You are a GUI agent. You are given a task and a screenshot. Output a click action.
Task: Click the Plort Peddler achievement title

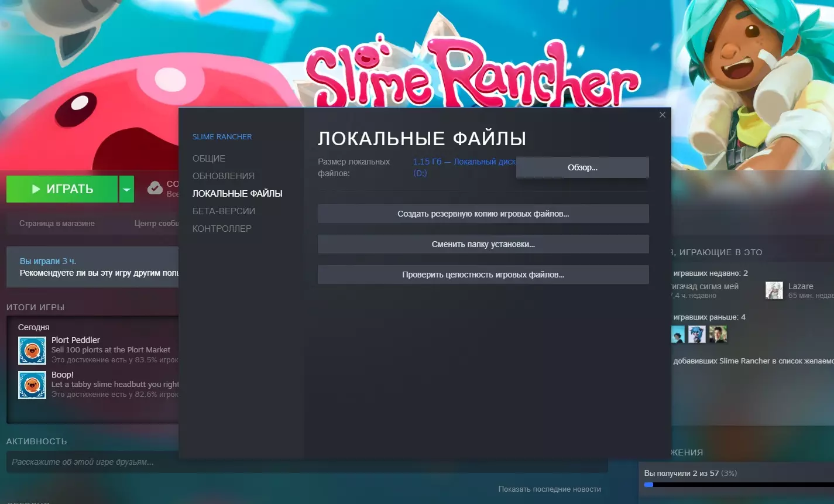click(75, 340)
